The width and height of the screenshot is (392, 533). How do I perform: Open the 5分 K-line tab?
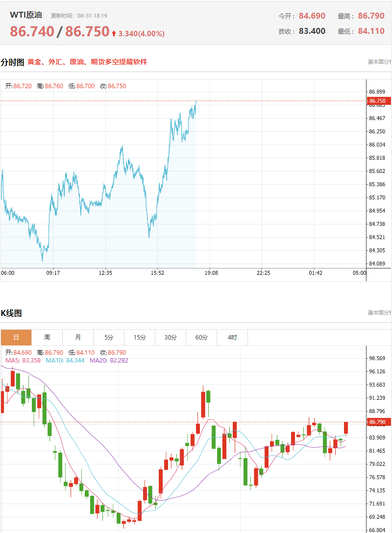click(x=109, y=337)
